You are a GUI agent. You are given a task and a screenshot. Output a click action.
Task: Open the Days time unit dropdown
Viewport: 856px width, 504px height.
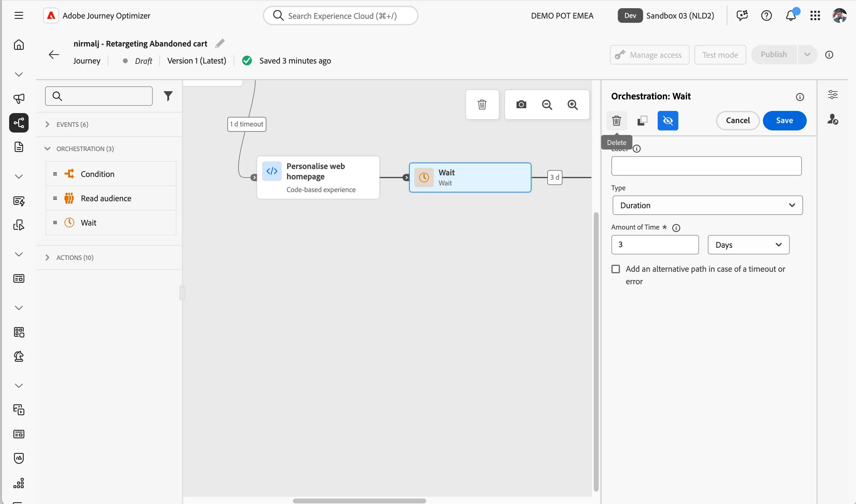pyautogui.click(x=748, y=244)
